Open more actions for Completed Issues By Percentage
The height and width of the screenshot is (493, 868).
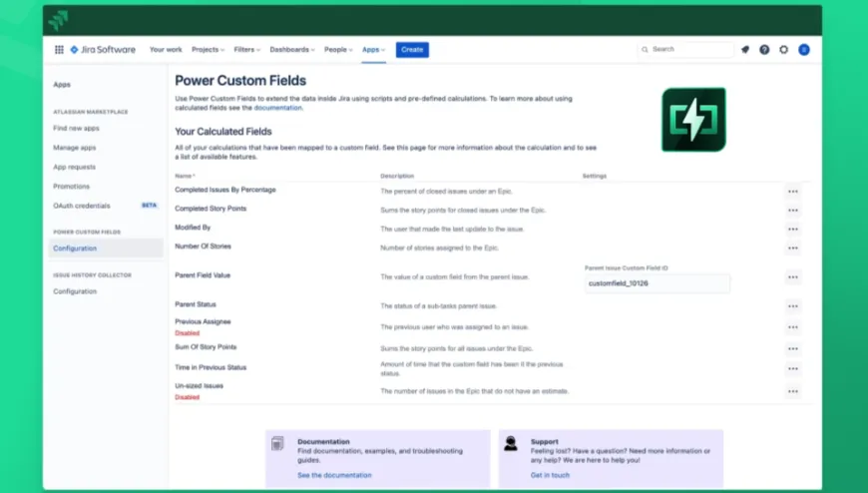click(x=793, y=192)
